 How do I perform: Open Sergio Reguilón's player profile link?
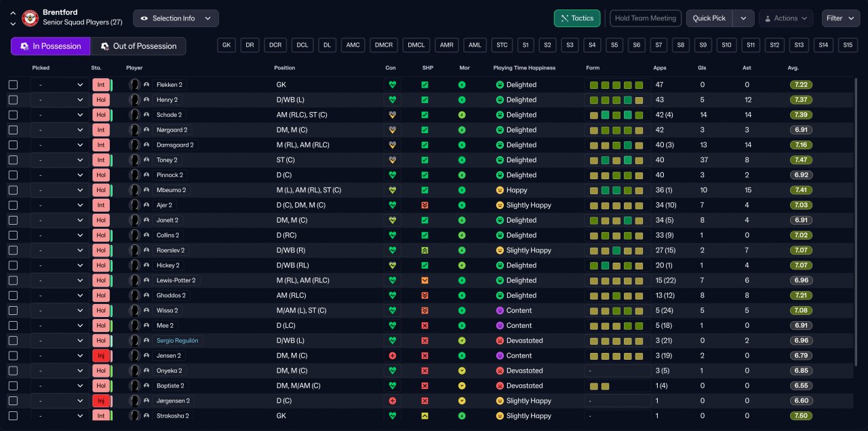pyautogui.click(x=178, y=341)
